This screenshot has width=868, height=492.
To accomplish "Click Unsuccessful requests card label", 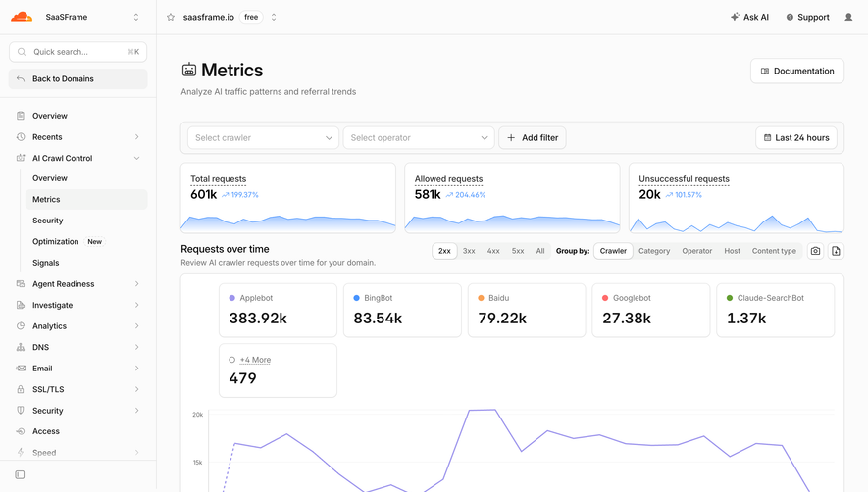I will [684, 179].
